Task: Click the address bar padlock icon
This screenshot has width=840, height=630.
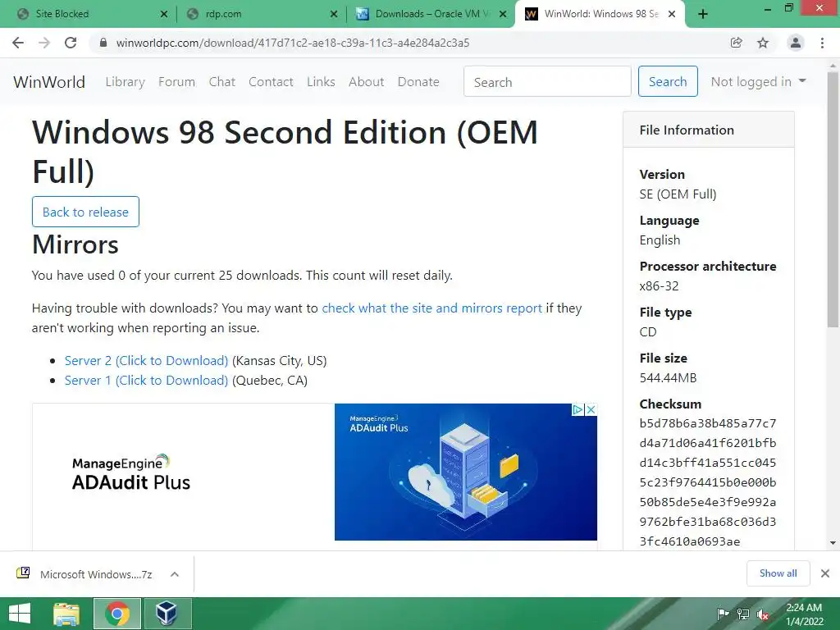Action: point(103,43)
